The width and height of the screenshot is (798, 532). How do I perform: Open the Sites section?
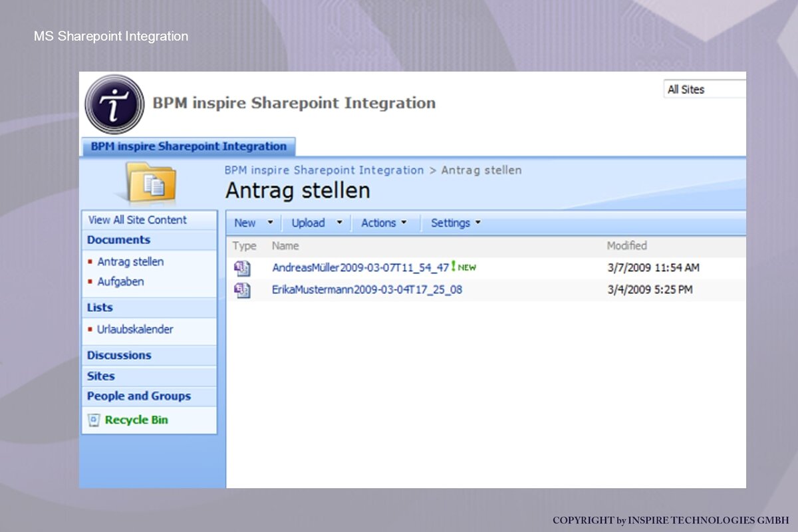(x=100, y=376)
